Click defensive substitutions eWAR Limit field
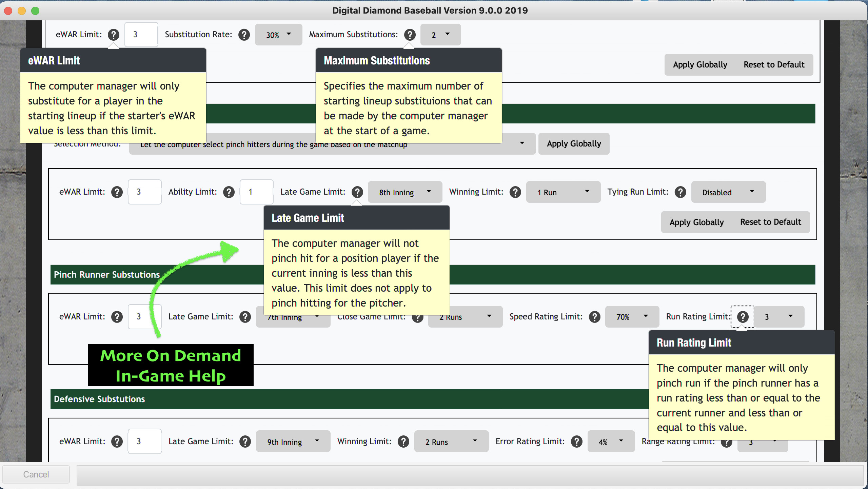The image size is (868, 489). (x=144, y=442)
